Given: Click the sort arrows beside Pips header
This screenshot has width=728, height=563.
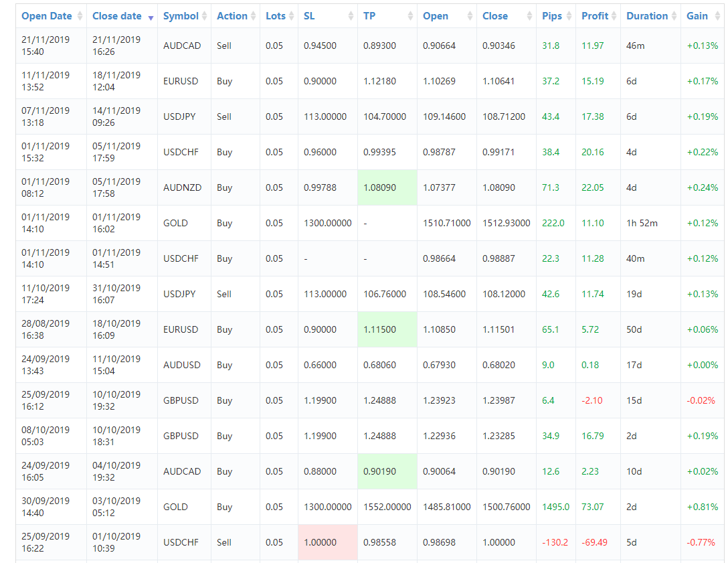Looking at the screenshot, I should [569, 16].
